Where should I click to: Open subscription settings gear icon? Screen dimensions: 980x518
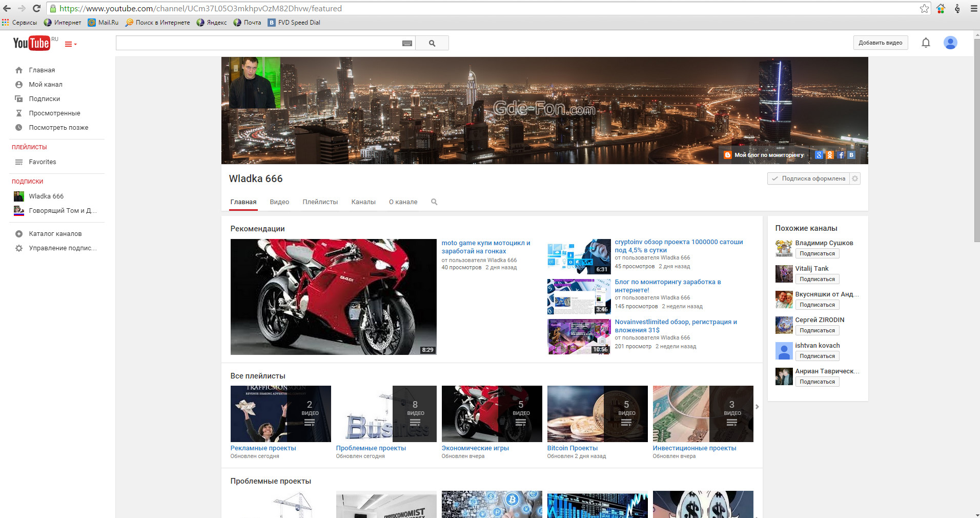coord(855,178)
